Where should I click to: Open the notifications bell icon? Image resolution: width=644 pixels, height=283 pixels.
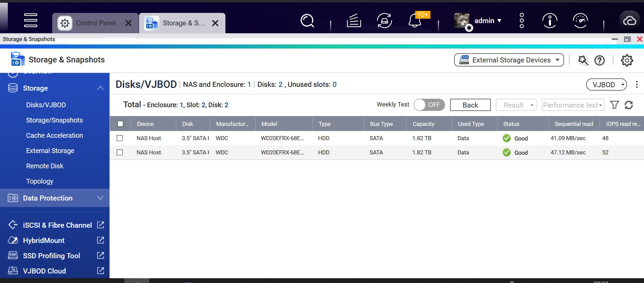415,21
